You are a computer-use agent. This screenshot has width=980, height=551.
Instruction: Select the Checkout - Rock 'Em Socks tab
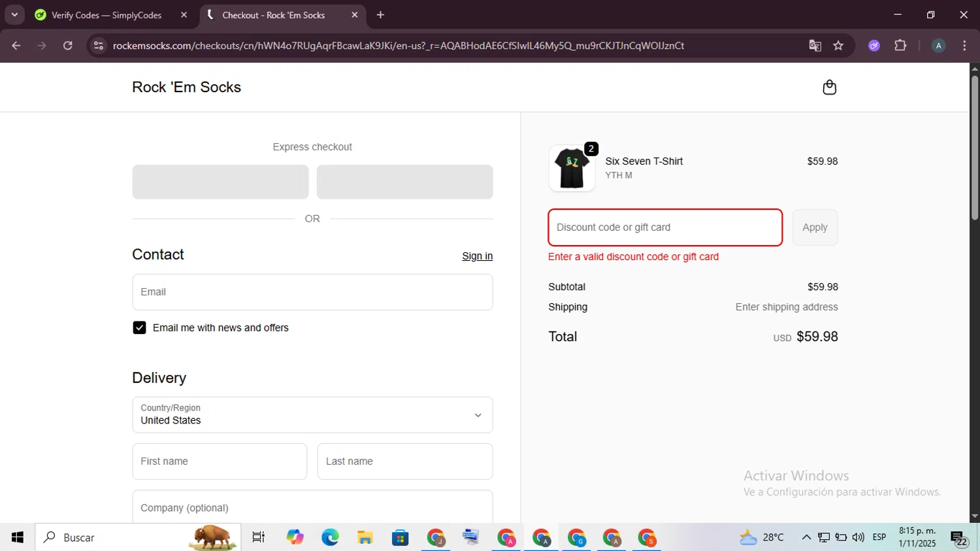[274, 15]
